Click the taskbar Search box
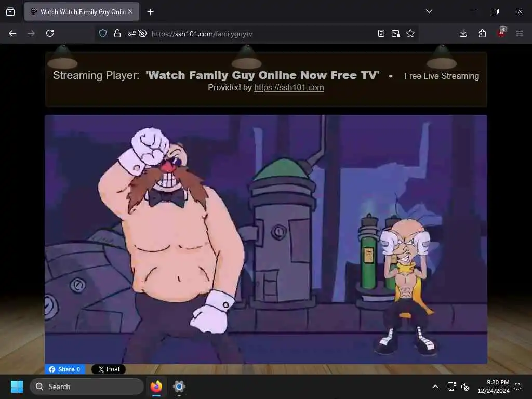The image size is (532, 399). click(87, 387)
